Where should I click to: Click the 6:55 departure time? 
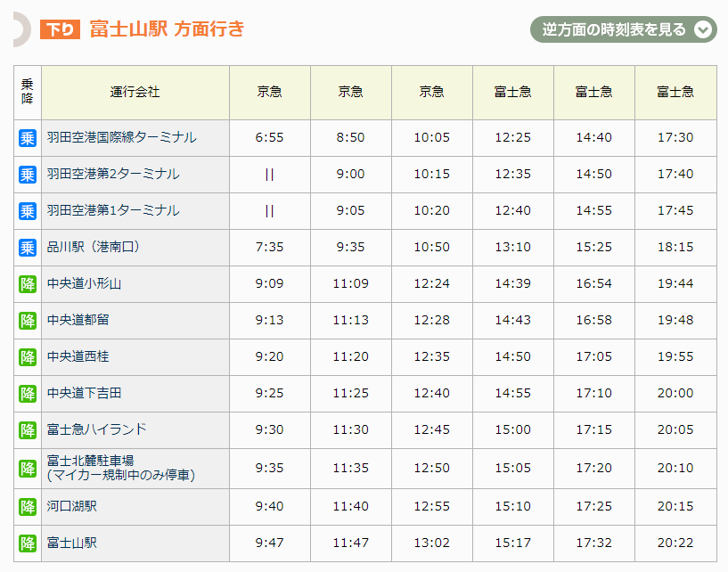(x=269, y=137)
